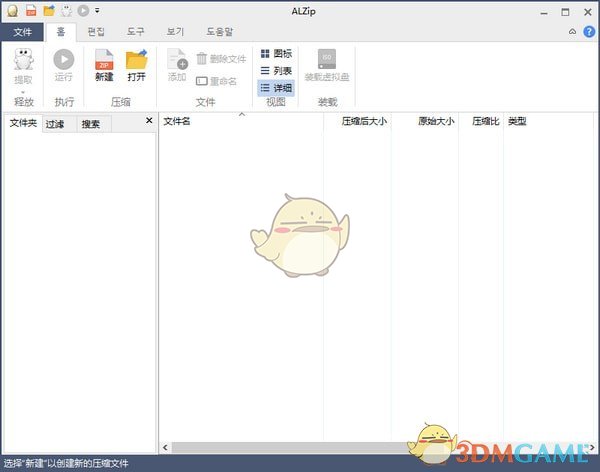The image size is (600, 472).
Task: Select the 详细 details view
Action: 276,88
